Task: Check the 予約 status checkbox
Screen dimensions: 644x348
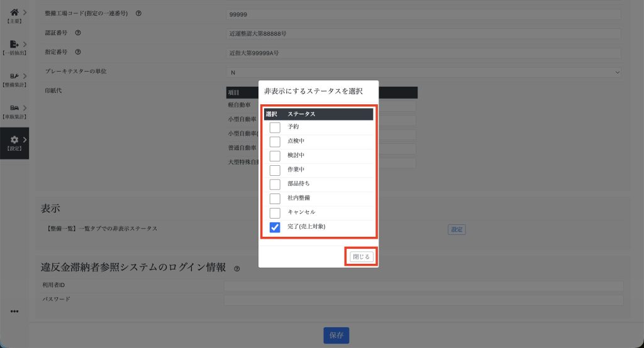Action: coord(275,127)
